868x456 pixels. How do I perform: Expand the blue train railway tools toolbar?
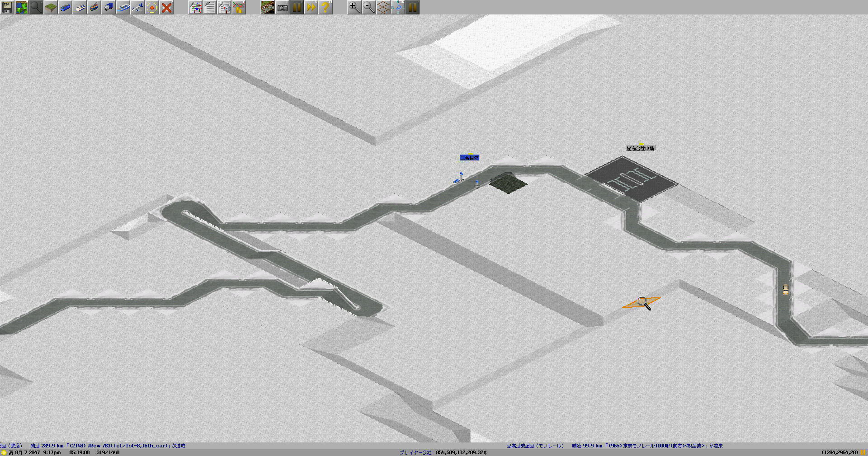point(65,7)
